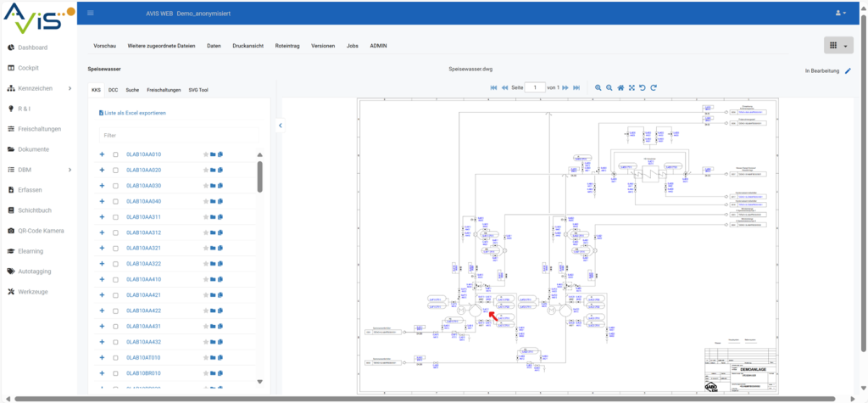Rotate drawing counterclockwise
Viewport: 868px width, 403px height.
tap(643, 87)
